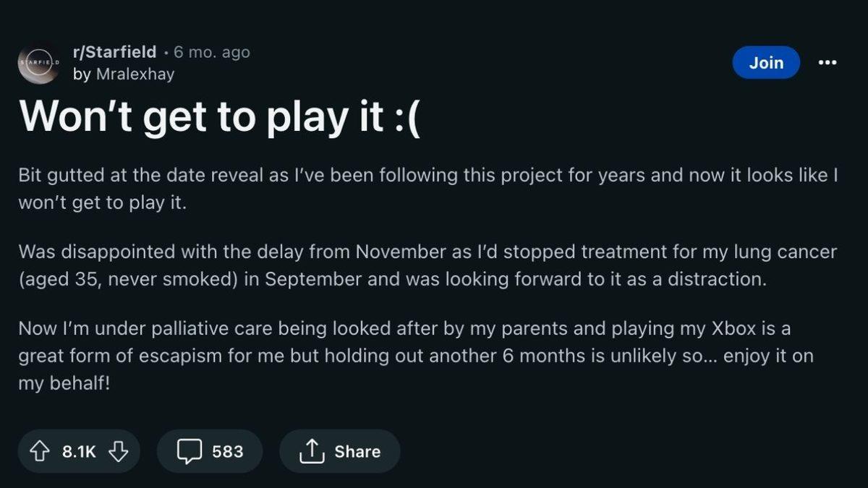Screen dimensions: 868x488
Task: Click the 8.1K vote score
Action: (79, 452)
